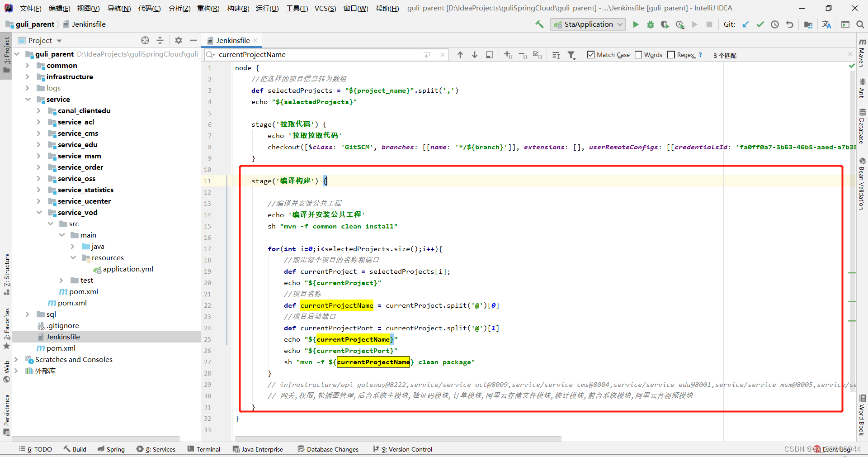The image size is (868, 457).
Task: Hide the Project panel with minus icon
Action: click(193, 40)
